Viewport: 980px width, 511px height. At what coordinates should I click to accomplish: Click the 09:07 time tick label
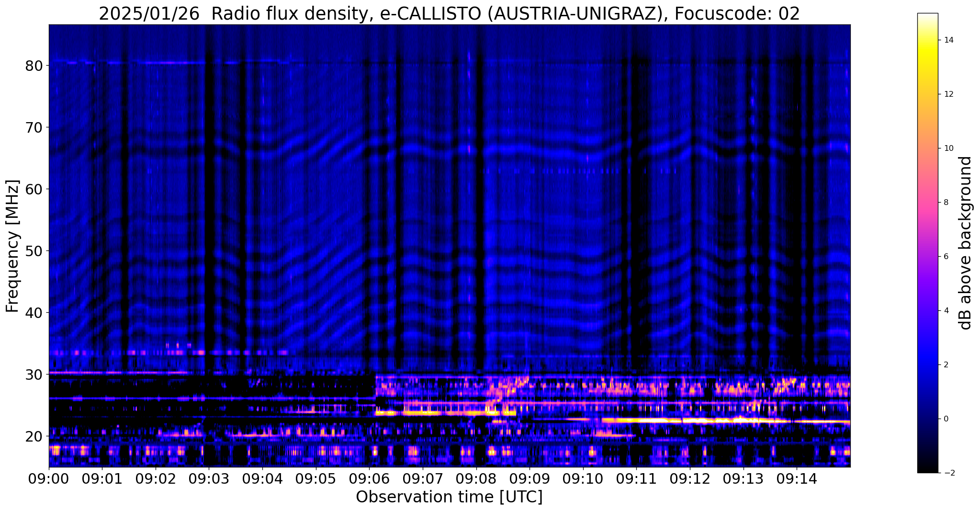click(423, 478)
